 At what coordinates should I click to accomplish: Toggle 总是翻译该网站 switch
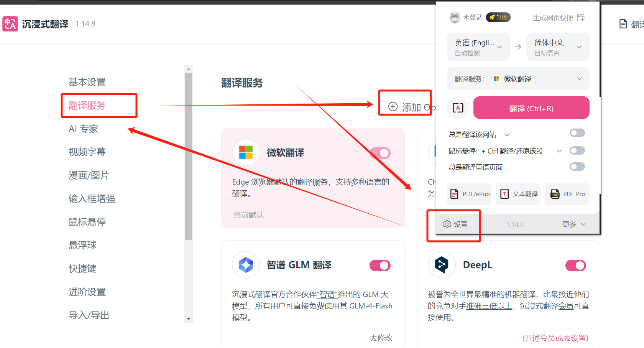(x=577, y=133)
